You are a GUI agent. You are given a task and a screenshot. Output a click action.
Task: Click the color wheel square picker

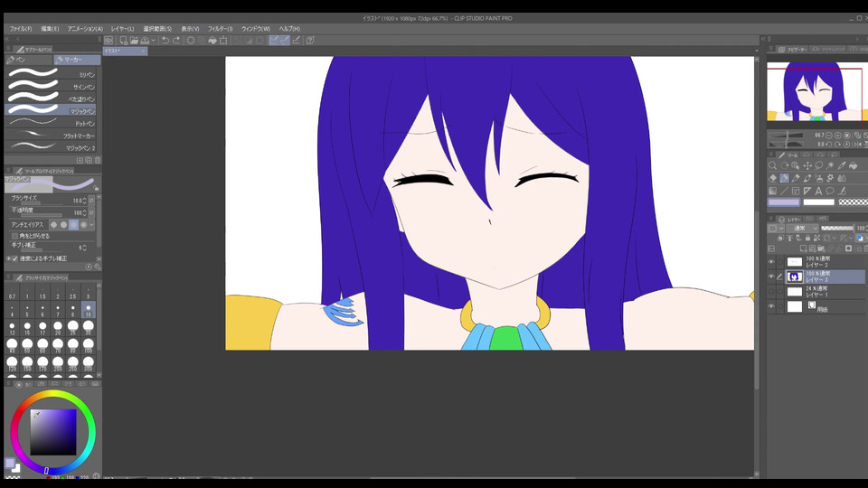tap(53, 432)
